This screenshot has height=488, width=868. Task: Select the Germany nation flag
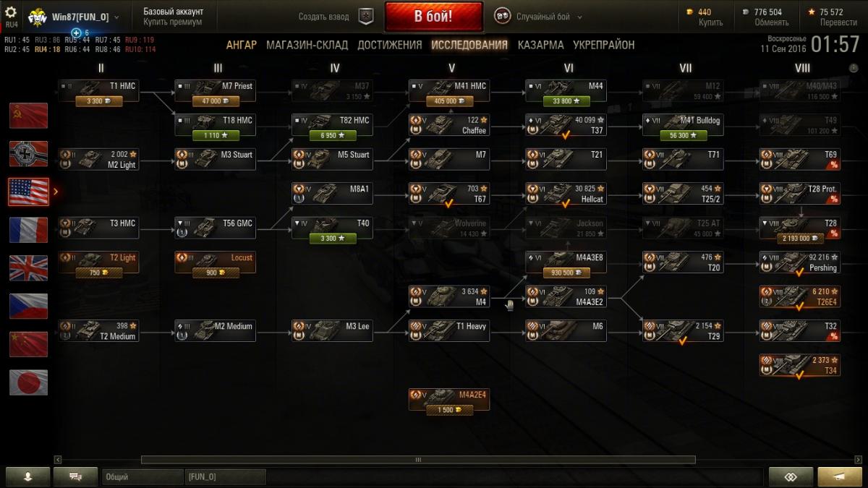(x=28, y=153)
